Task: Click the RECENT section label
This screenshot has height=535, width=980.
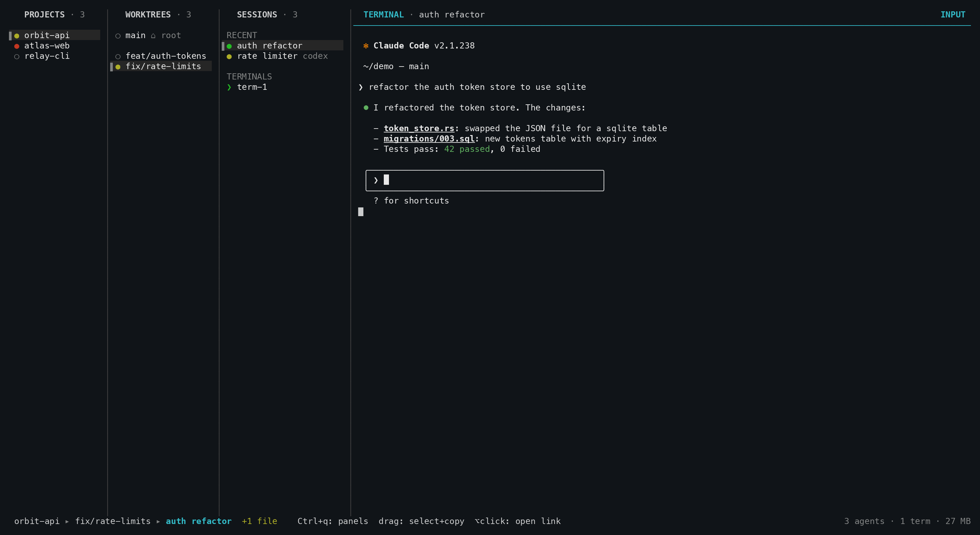Action: tap(242, 35)
